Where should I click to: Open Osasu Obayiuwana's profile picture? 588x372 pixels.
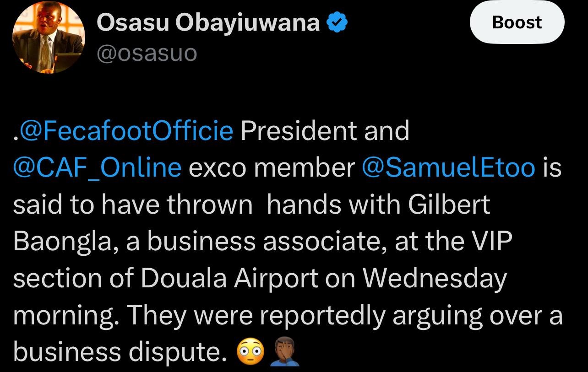point(48,38)
